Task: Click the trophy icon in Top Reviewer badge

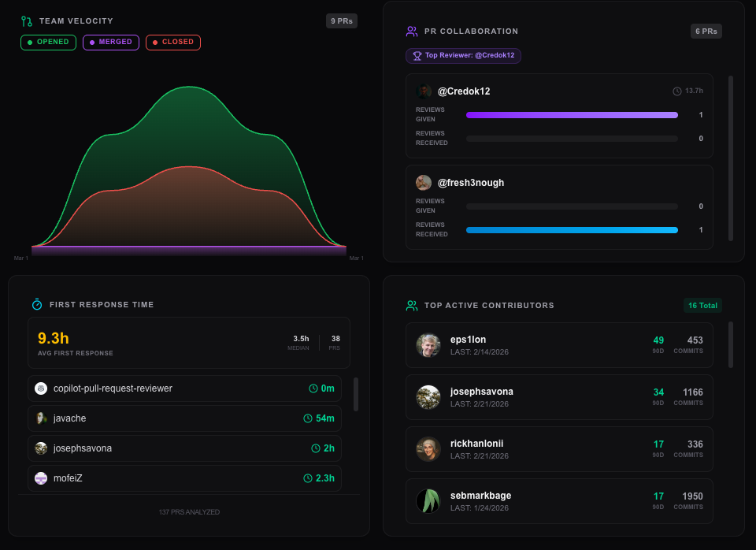Action: click(x=417, y=55)
